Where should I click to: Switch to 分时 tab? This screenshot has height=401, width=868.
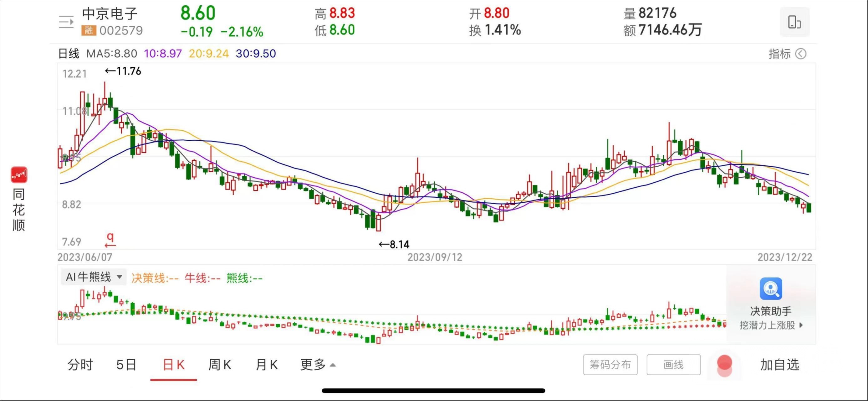80,365
